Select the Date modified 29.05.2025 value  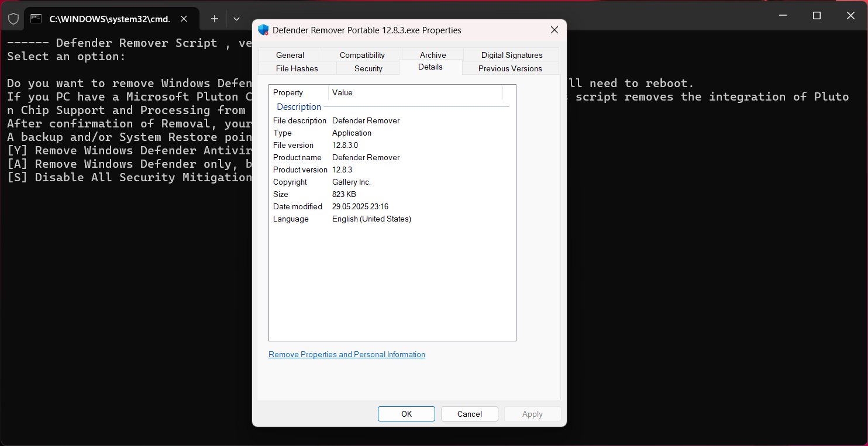360,206
